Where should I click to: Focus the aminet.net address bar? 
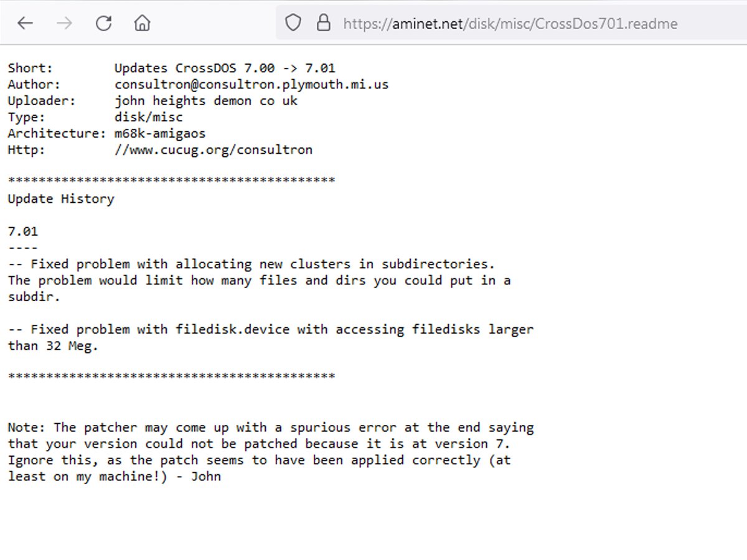click(510, 24)
